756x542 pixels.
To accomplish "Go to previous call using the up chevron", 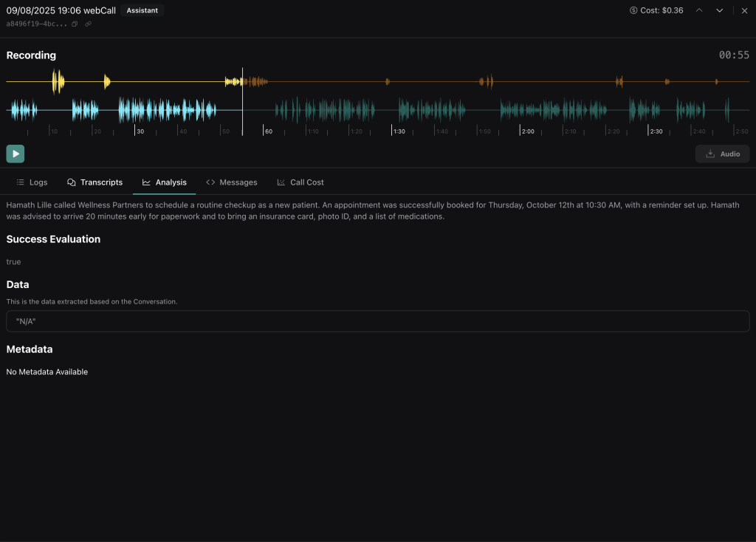I will [x=698, y=10].
